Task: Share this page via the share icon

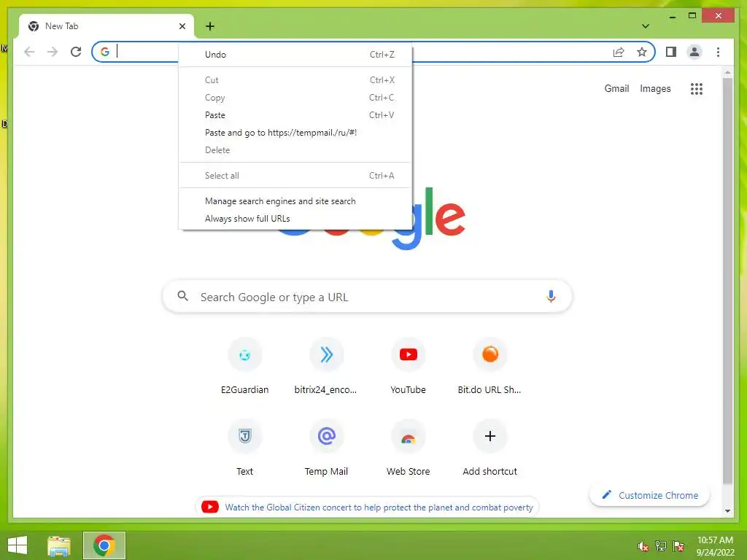Action: click(x=619, y=52)
